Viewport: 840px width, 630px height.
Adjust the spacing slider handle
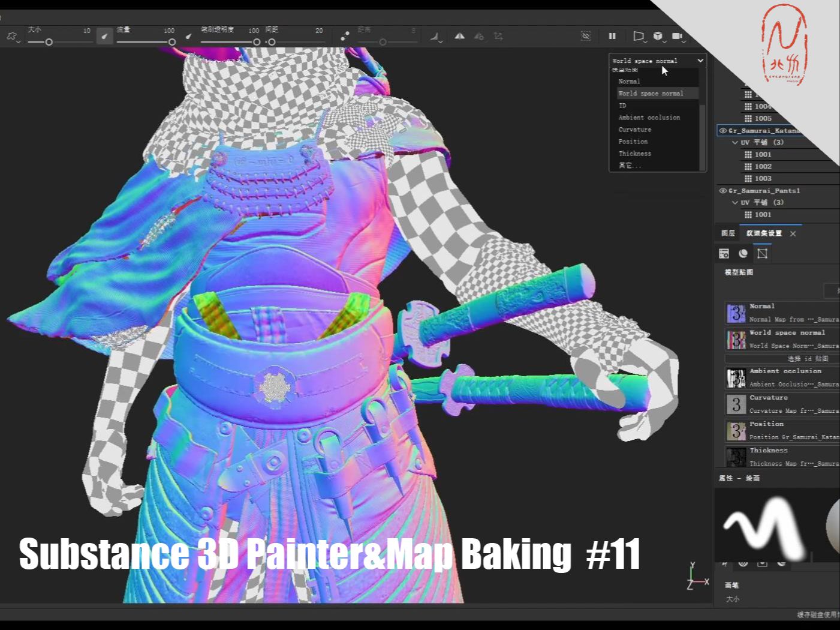coord(272,42)
